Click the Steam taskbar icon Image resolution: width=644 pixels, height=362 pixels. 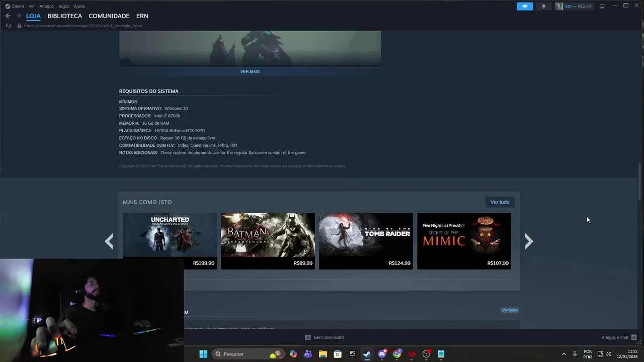[367, 354]
